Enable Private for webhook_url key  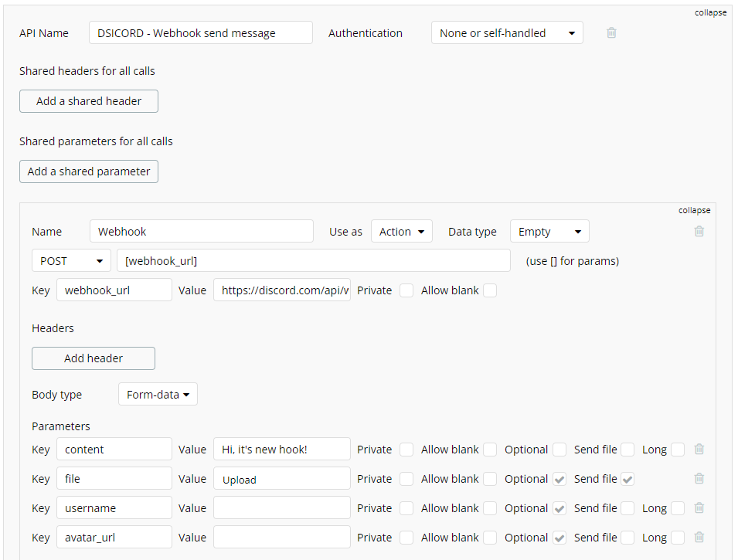pos(406,290)
